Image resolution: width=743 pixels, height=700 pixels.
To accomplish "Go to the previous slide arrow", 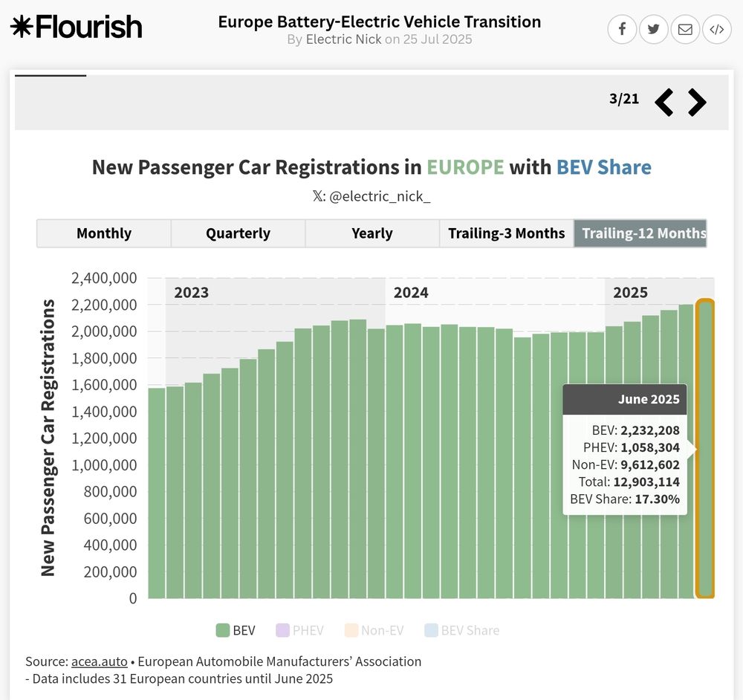I will (663, 102).
